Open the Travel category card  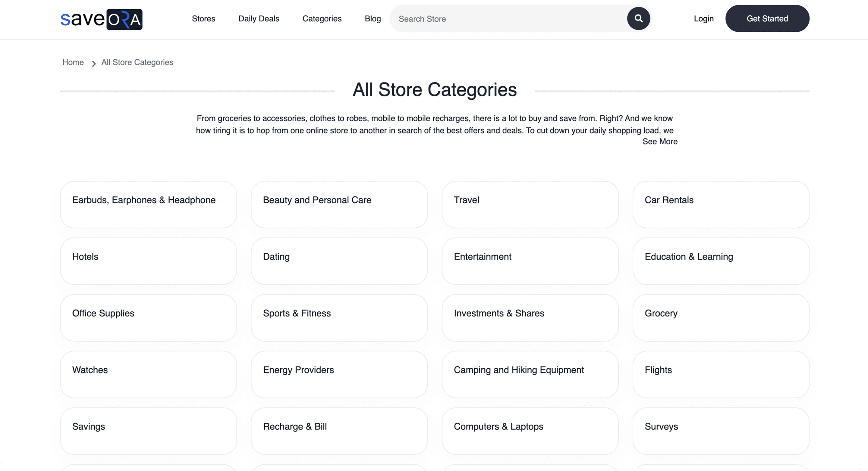pos(530,204)
